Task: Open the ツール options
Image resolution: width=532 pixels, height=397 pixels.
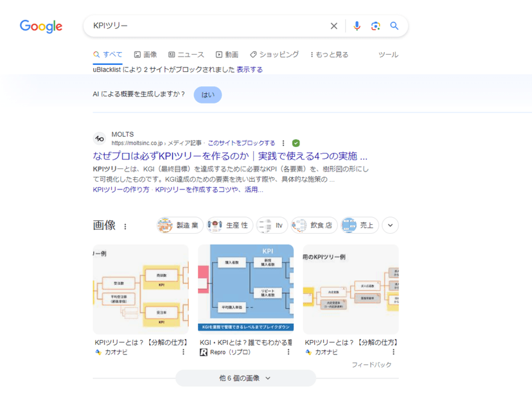Action: click(388, 55)
